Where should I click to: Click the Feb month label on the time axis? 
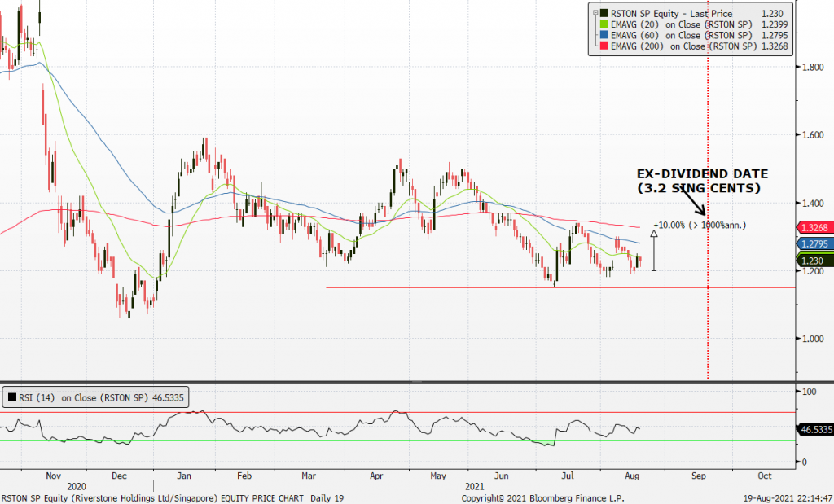244,476
